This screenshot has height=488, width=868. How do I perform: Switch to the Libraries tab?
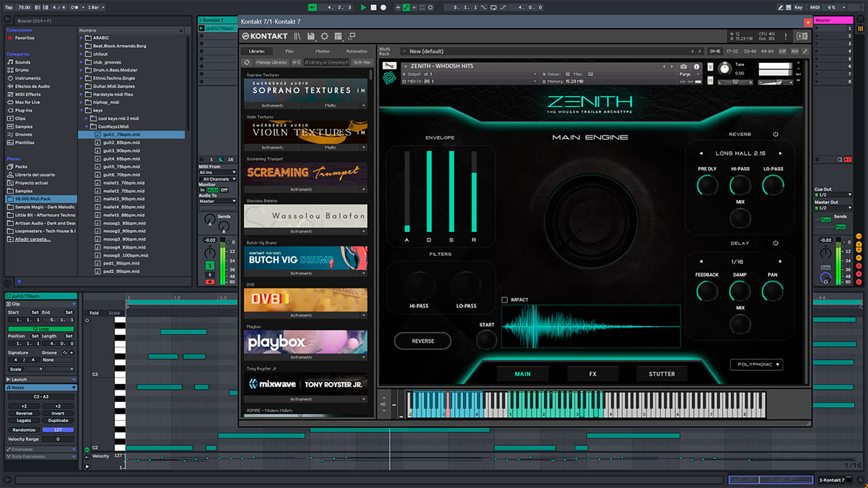click(x=258, y=51)
